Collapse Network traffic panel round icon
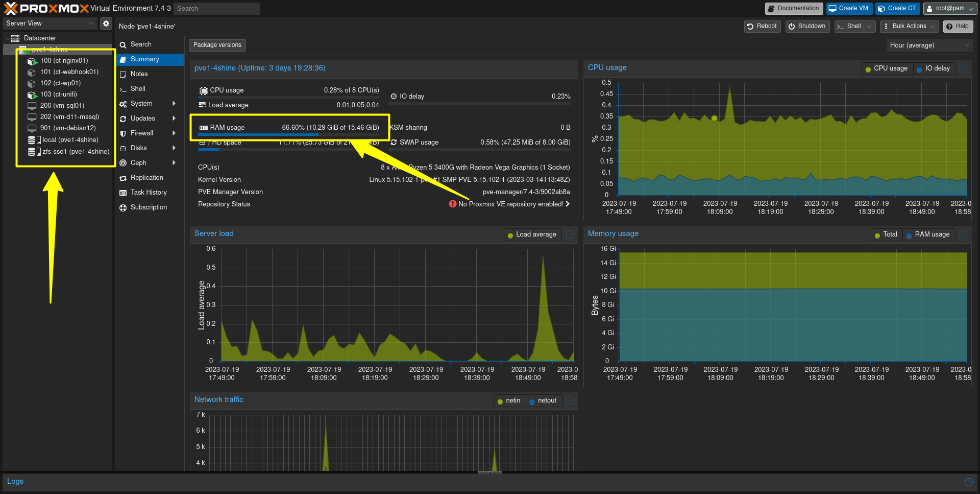This screenshot has width=980, height=494. pos(570,401)
